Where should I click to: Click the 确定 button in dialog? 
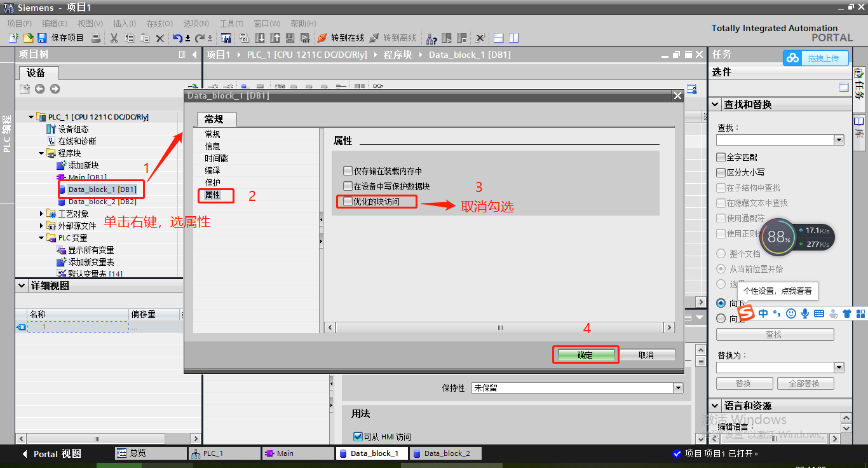pyautogui.click(x=585, y=355)
